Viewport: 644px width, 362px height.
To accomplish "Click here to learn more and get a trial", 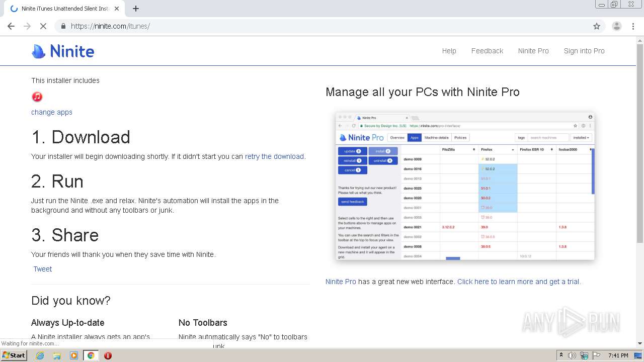I will click(x=519, y=282).
